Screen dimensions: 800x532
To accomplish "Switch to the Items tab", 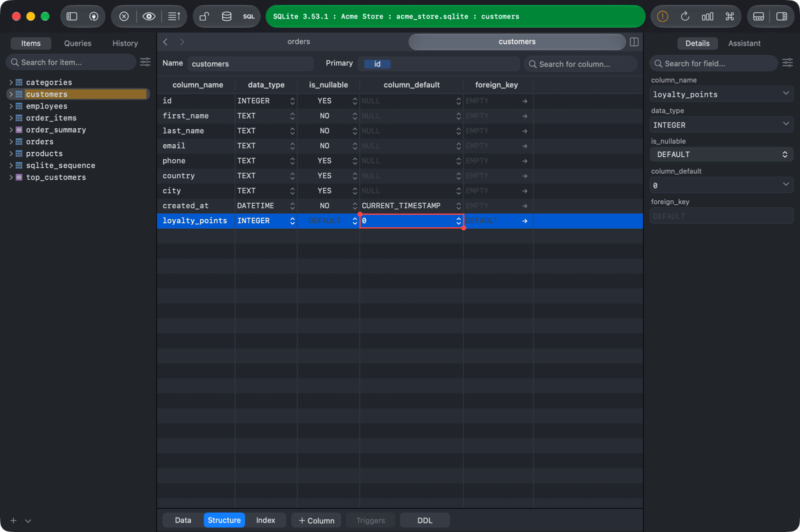I will [31, 43].
